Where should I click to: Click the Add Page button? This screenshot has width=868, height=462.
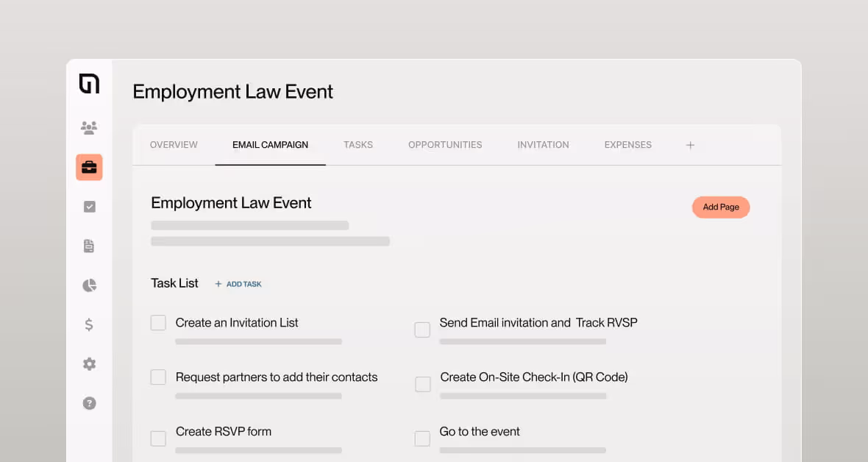click(x=720, y=207)
